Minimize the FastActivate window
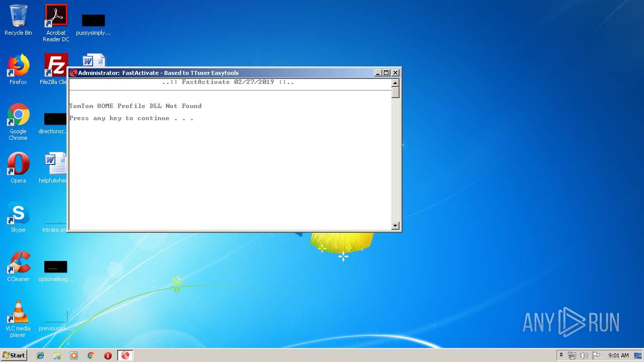 [378, 73]
